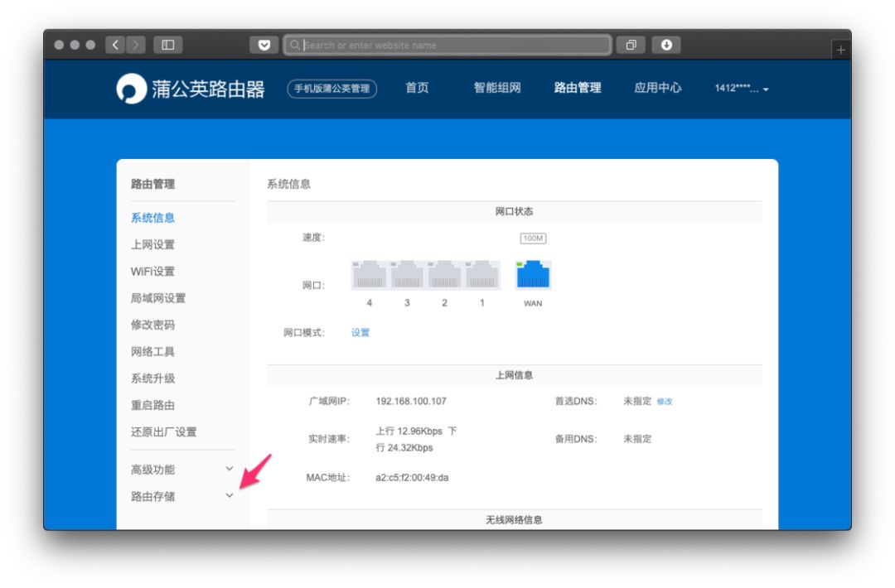Click the 备用DNS label

pyautogui.click(x=576, y=439)
